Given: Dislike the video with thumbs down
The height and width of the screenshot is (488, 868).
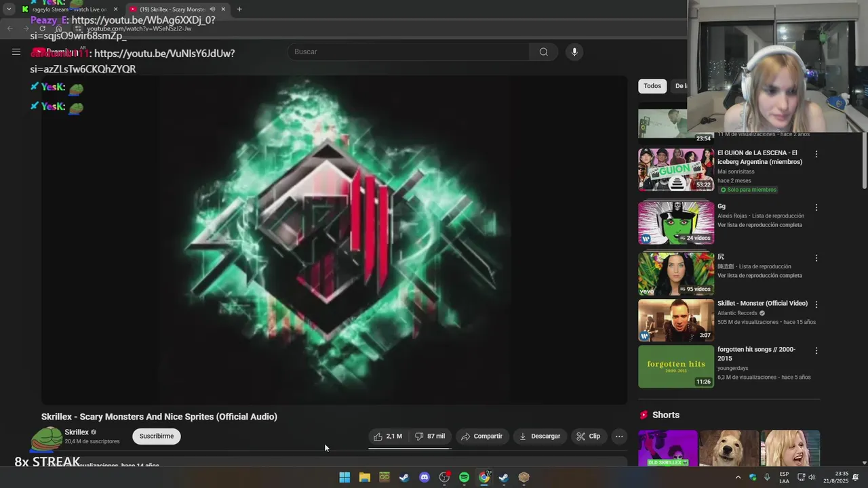Looking at the screenshot, I should pyautogui.click(x=430, y=436).
